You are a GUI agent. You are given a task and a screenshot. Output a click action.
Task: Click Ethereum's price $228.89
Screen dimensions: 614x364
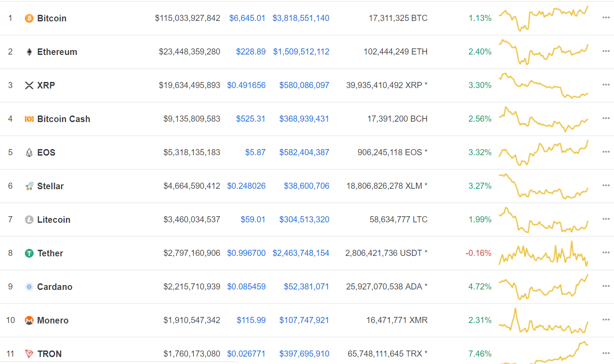point(251,52)
